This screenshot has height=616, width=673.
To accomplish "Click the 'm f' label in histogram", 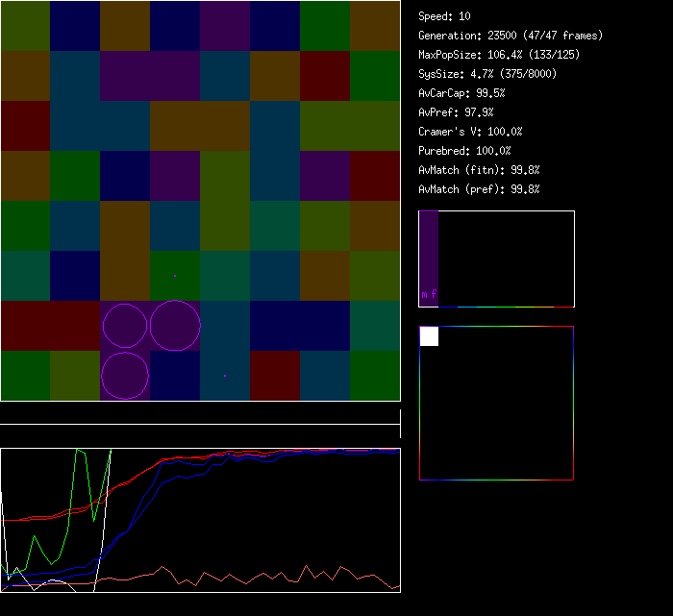I will 429,295.
